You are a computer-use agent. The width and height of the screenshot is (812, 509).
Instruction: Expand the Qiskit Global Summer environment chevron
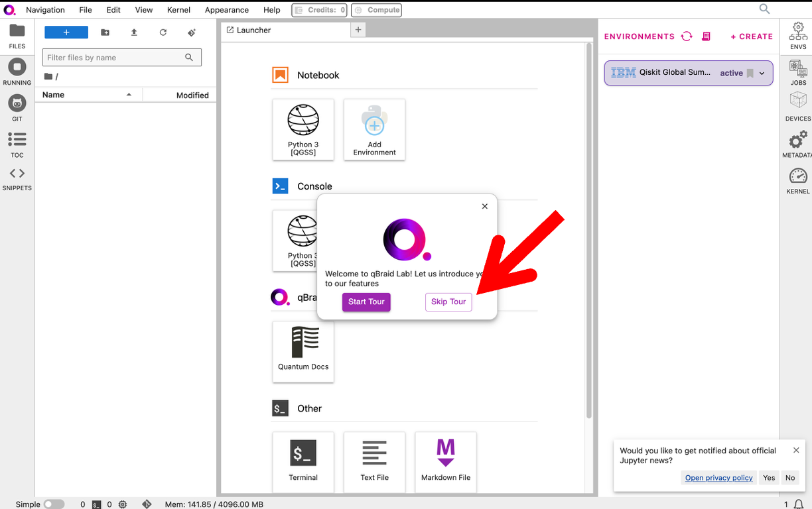tap(762, 73)
